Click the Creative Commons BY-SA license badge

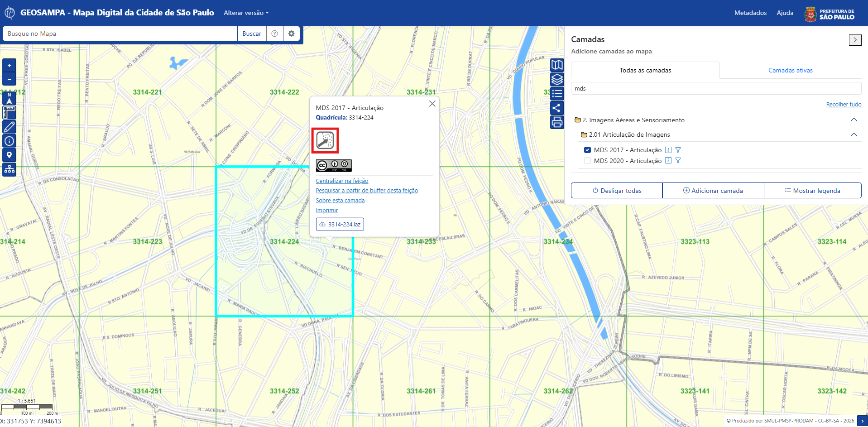coord(334,165)
